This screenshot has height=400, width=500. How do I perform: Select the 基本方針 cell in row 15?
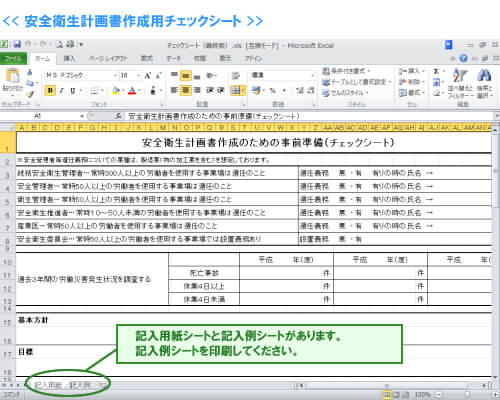pos(33,320)
